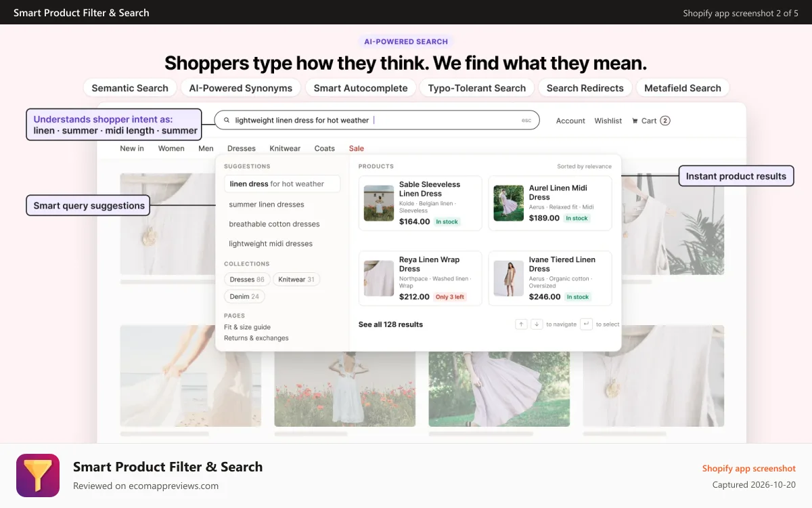Choose suggestion summer linen dresses

(267, 204)
